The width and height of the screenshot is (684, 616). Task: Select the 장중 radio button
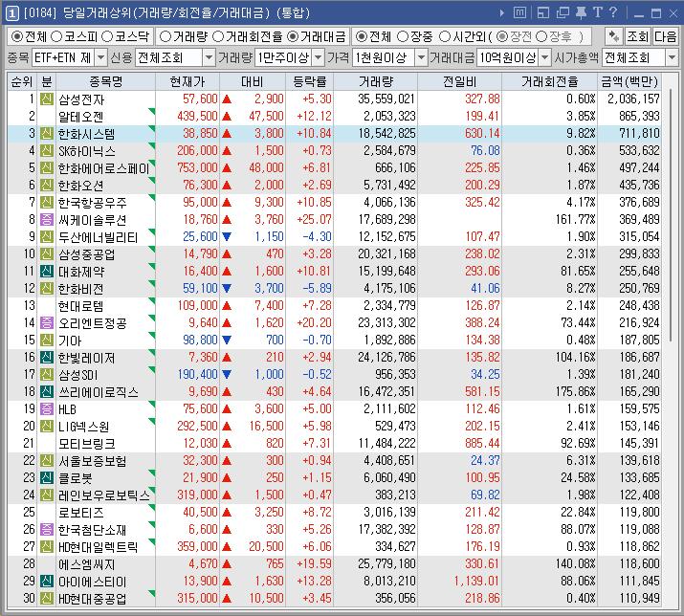point(403,36)
